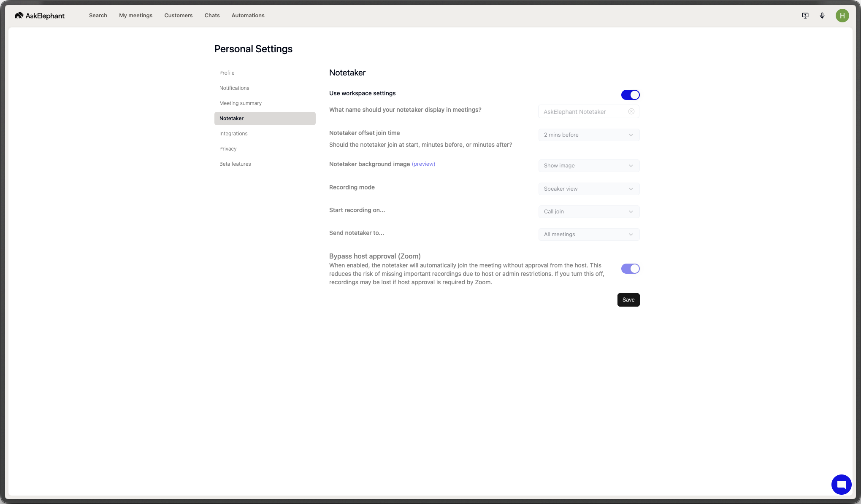This screenshot has height=504, width=861.
Task: Toggle Bypass host approval (Zoom) switch
Action: tap(630, 269)
